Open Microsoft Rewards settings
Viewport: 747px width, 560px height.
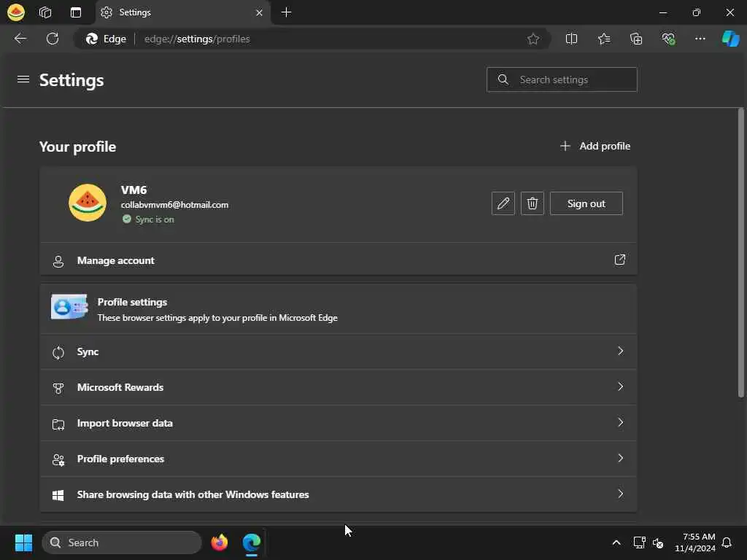[x=338, y=387]
